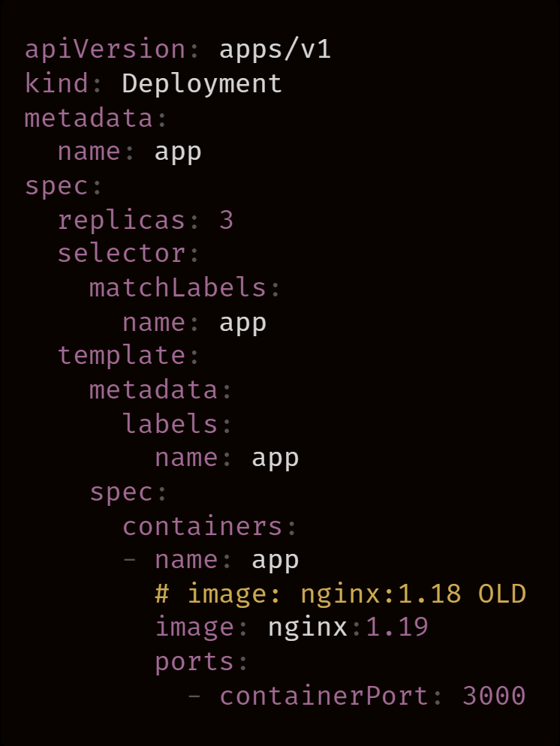Click the nginx image name on the uncommented line
This screenshot has height=746, width=560.
point(307,627)
